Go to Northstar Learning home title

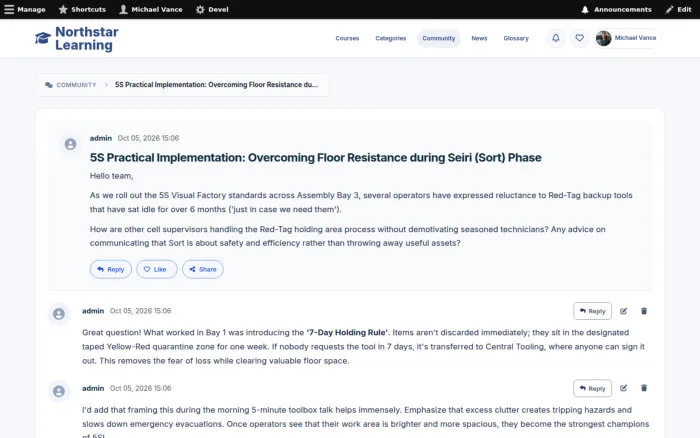tap(87, 38)
